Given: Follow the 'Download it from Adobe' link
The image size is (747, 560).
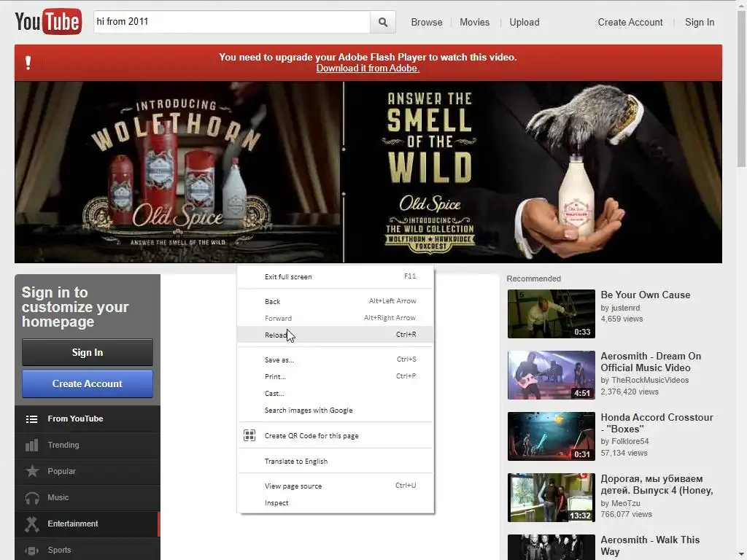Looking at the screenshot, I should click(368, 68).
